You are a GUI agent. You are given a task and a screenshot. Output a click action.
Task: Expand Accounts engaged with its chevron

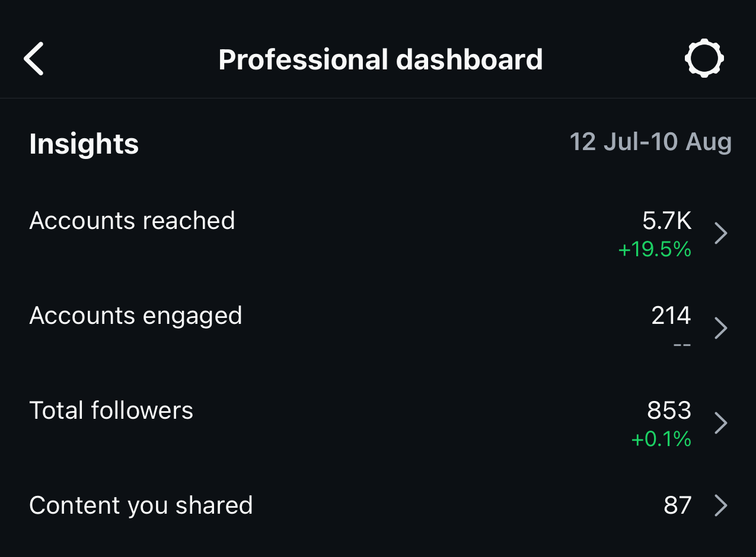[720, 328]
